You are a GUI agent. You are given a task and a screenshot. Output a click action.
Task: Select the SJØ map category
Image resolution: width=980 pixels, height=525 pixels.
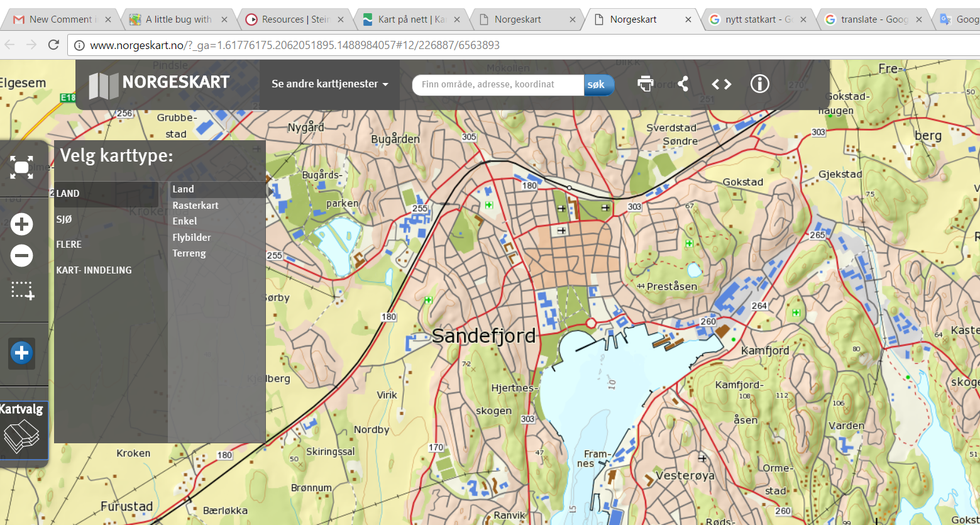point(64,219)
